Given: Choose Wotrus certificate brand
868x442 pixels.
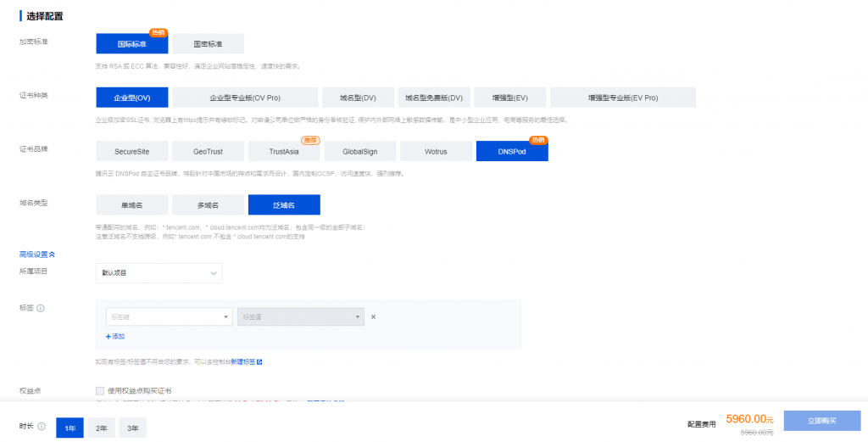Looking at the screenshot, I should 436,151.
